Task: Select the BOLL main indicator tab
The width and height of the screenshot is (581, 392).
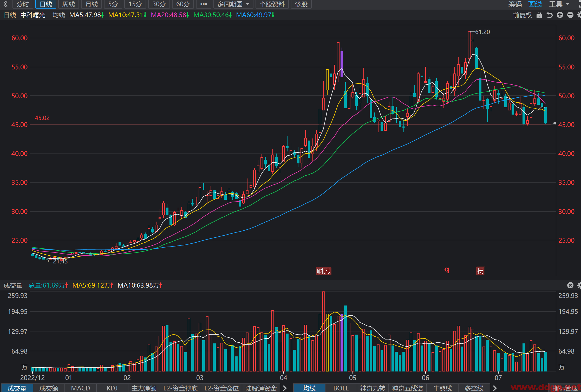Action: 341,388
